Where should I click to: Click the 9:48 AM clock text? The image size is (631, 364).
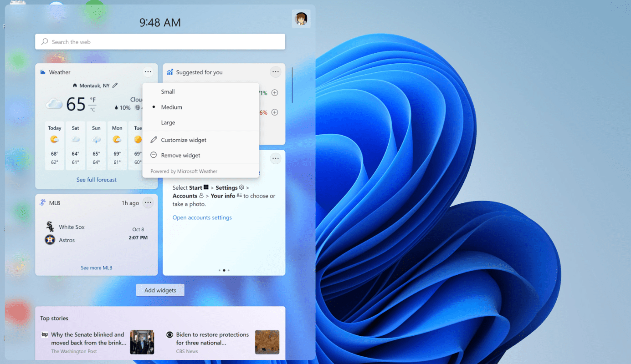coord(160,22)
